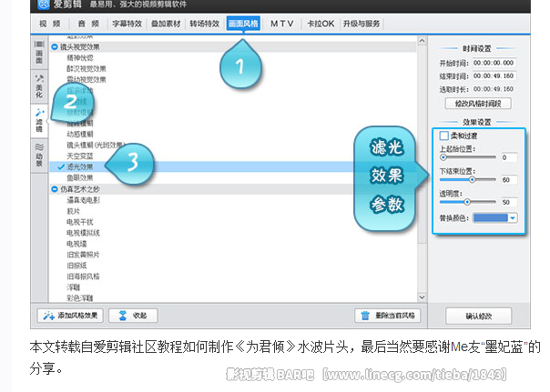The width and height of the screenshot is (550, 392).
Task: Select the 彩色浮雕 effect
Action: [x=80, y=297]
